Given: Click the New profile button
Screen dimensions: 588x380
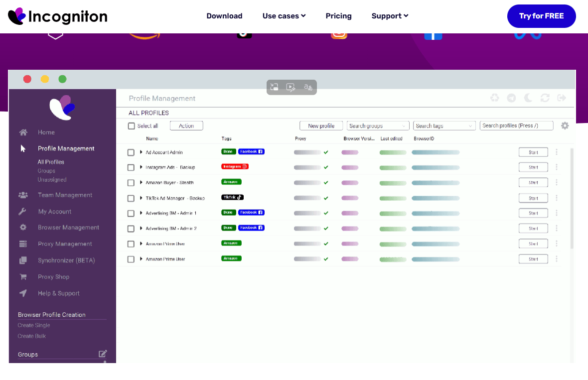Looking at the screenshot, I should coord(321,126).
